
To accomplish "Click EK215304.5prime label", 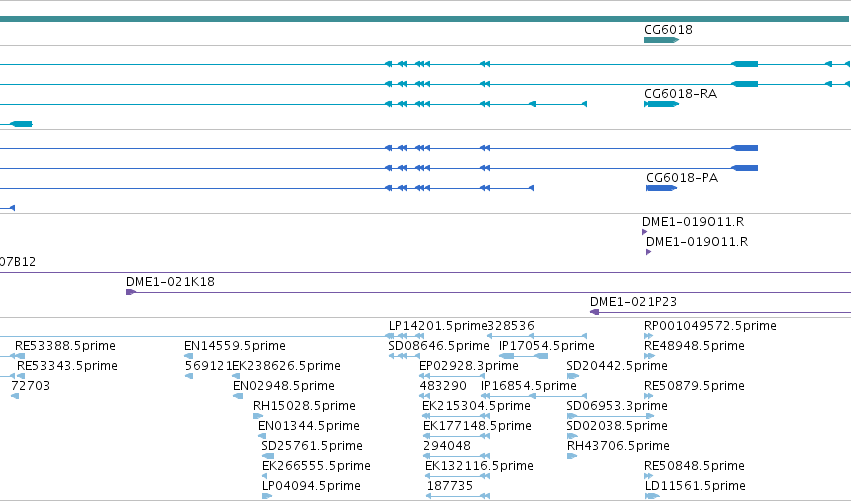I will (x=476, y=407).
